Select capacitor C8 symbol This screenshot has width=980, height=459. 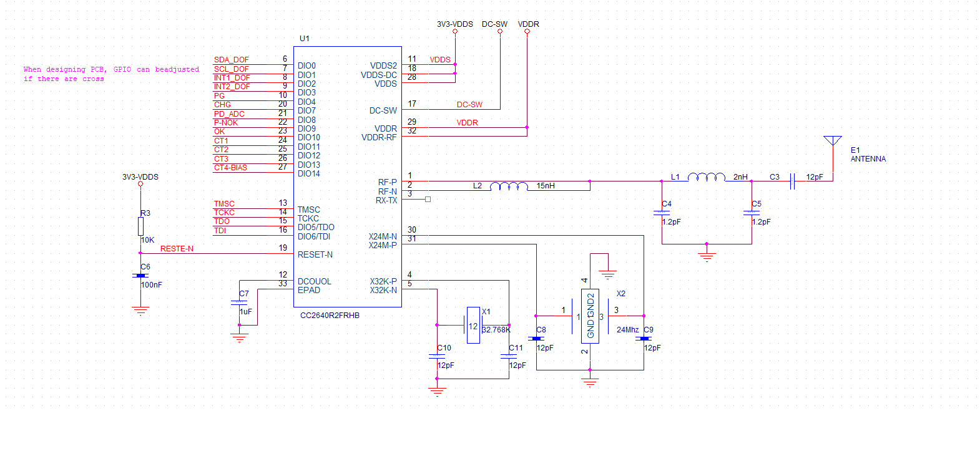tap(536, 339)
